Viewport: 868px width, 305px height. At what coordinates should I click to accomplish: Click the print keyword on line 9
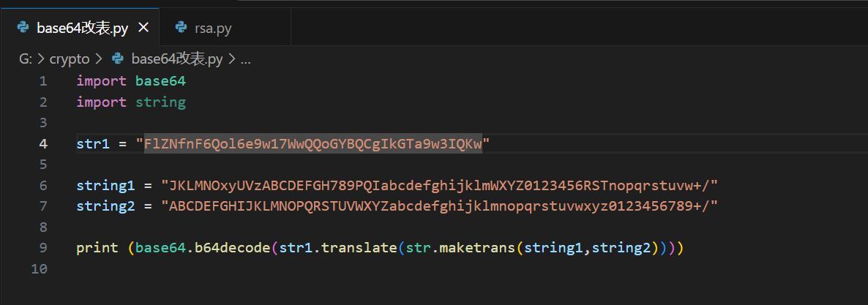(x=97, y=248)
